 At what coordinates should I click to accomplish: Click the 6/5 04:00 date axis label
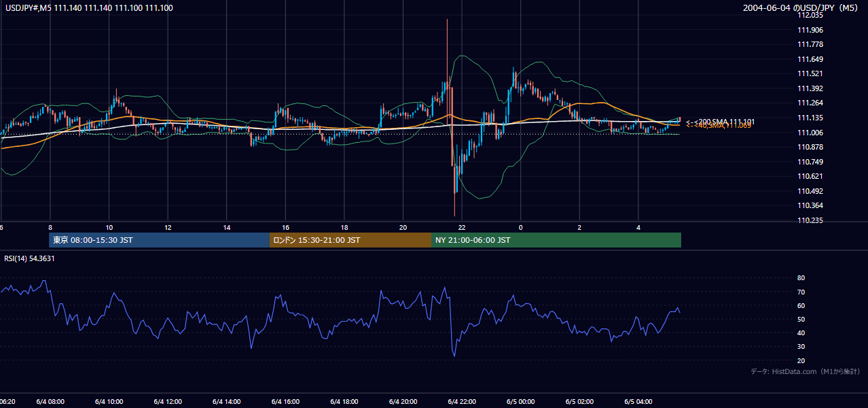tap(638, 401)
